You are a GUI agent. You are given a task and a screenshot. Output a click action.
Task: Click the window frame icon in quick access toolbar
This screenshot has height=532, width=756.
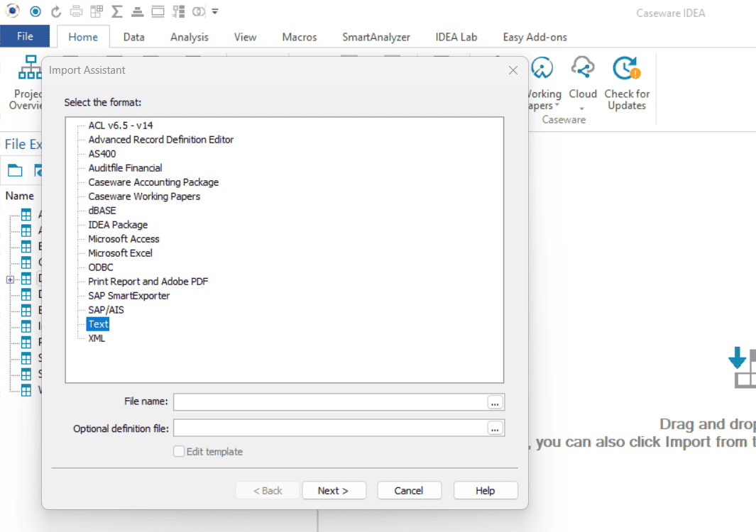click(158, 11)
